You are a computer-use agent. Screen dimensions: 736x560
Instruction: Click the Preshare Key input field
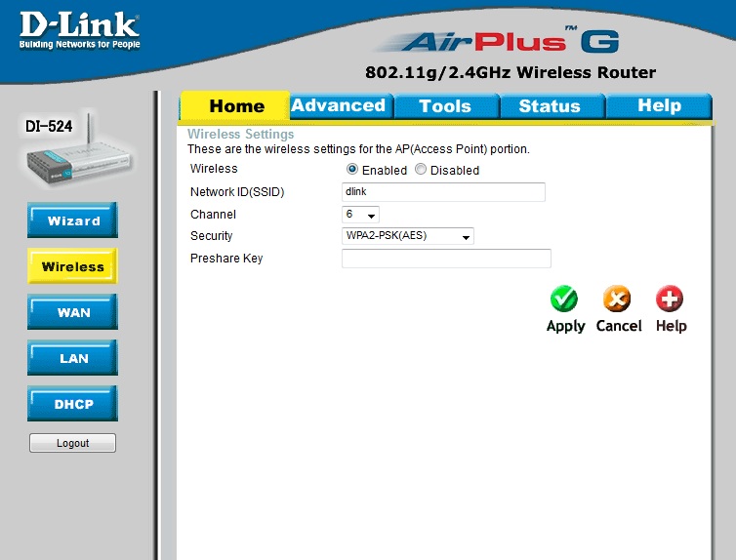click(446, 259)
